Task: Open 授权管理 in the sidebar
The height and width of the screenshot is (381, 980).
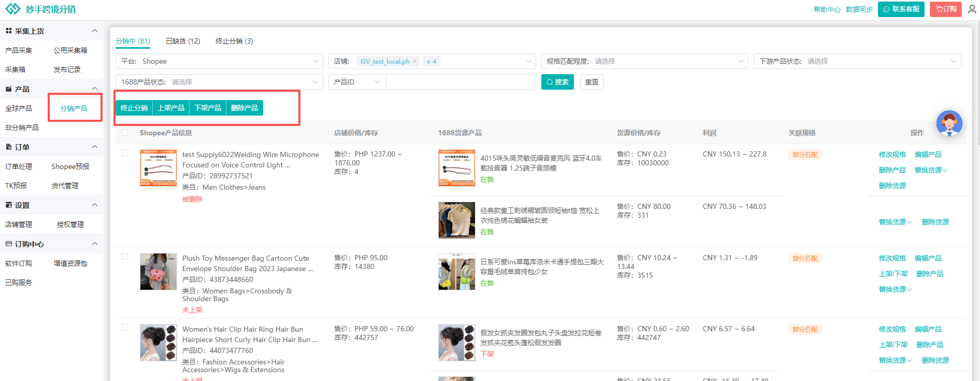Action: pos(70,224)
